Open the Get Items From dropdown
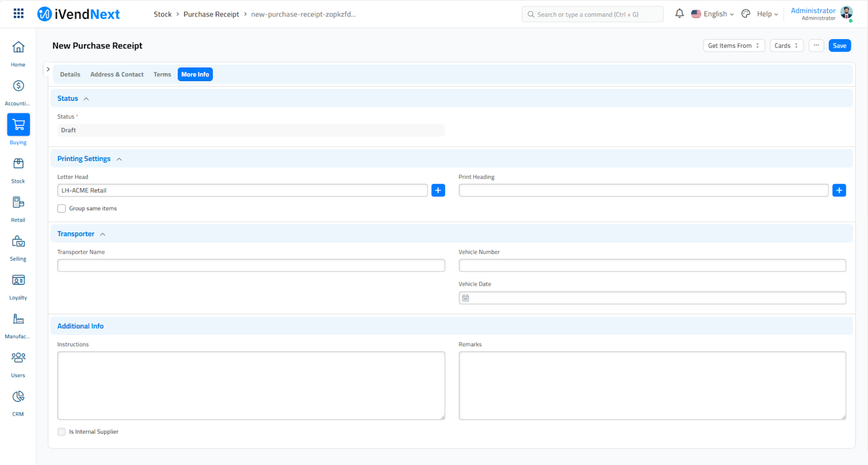 coord(733,46)
